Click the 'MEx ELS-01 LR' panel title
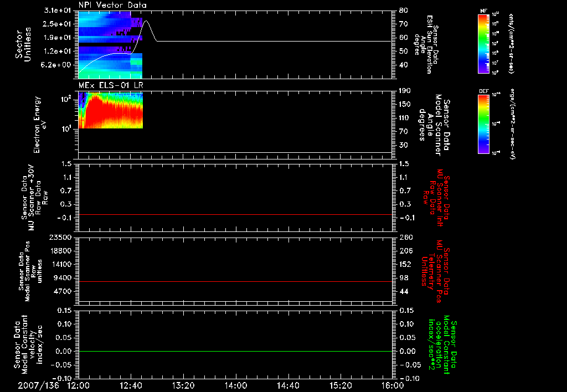The width and height of the screenshot is (567, 392). 111,85
